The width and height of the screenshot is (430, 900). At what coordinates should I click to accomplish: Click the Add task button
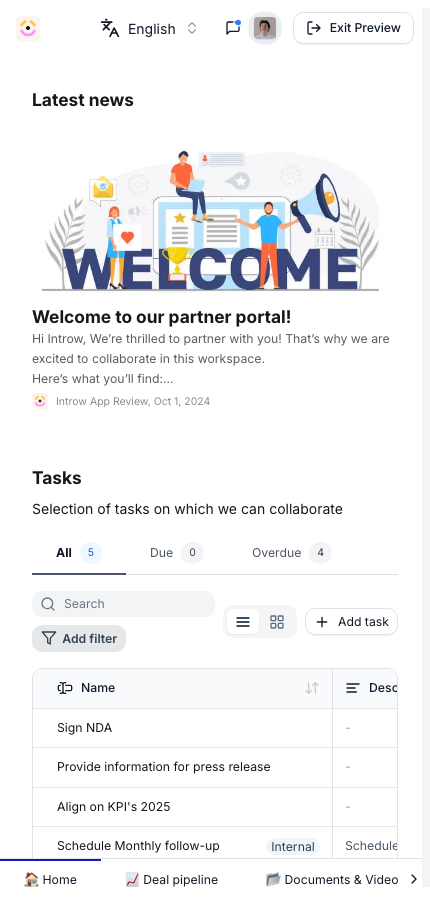coord(351,622)
